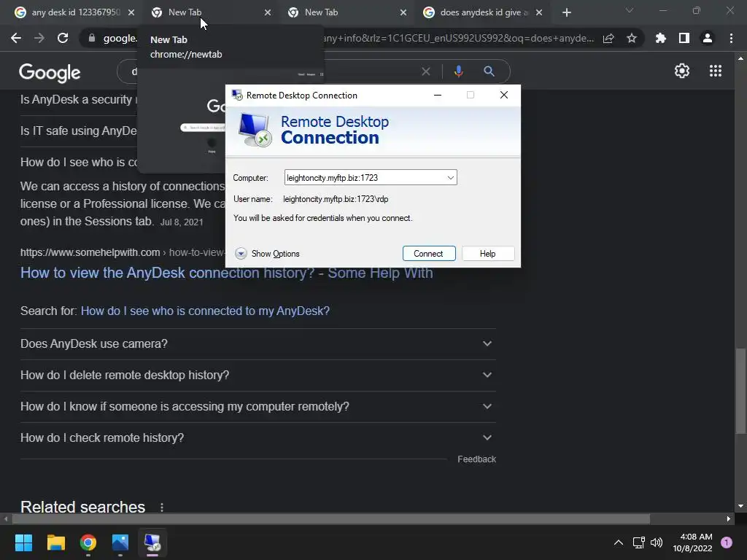The width and height of the screenshot is (747, 560).
Task: Open Related searches three-dot options
Action: [162, 507]
